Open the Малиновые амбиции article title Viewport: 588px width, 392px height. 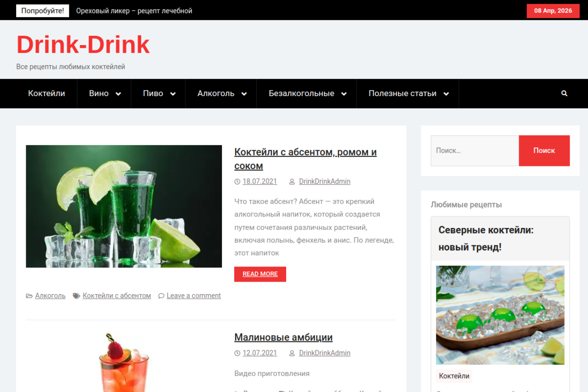(283, 337)
